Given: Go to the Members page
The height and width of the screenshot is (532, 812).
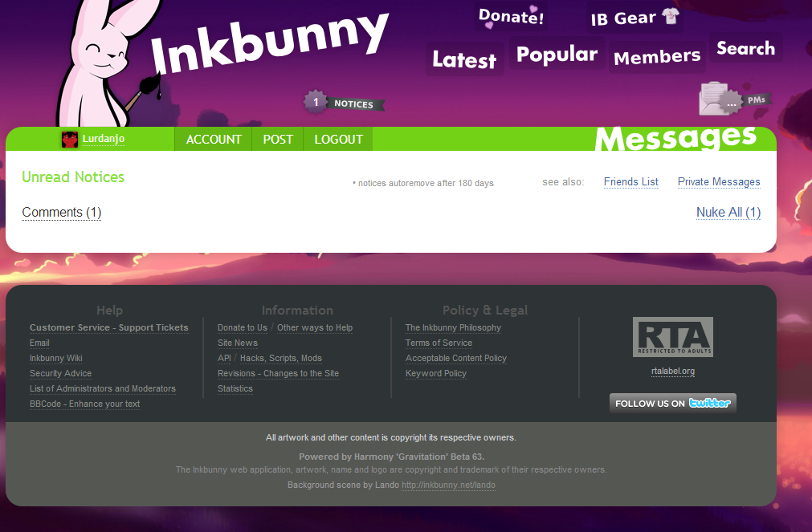Looking at the screenshot, I should coord(657,56).
